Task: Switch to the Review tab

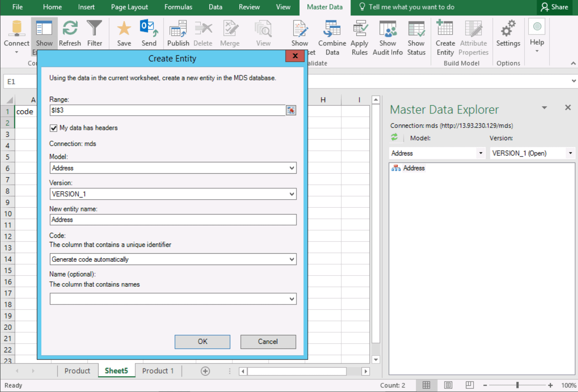Action: 249,7
